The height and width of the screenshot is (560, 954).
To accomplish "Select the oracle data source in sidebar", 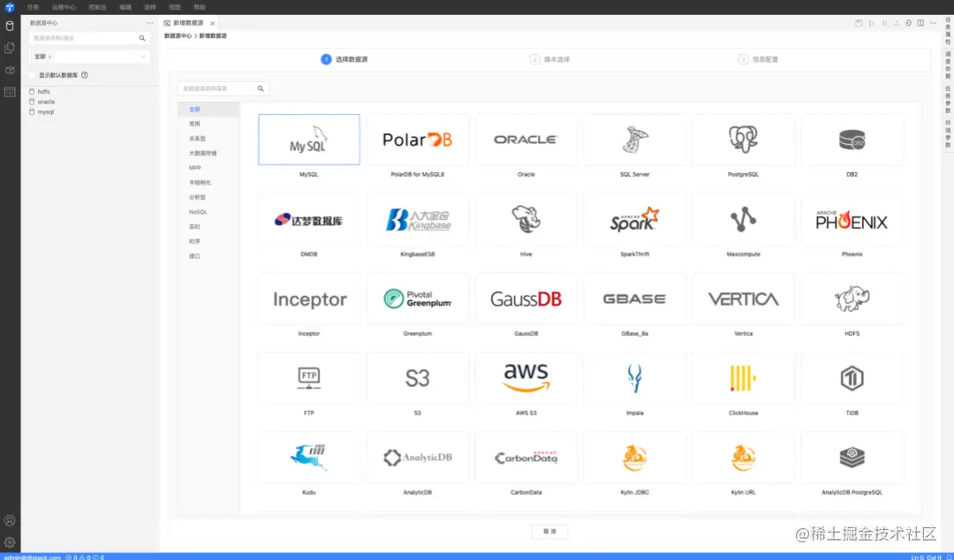I will tap(46, 102).
